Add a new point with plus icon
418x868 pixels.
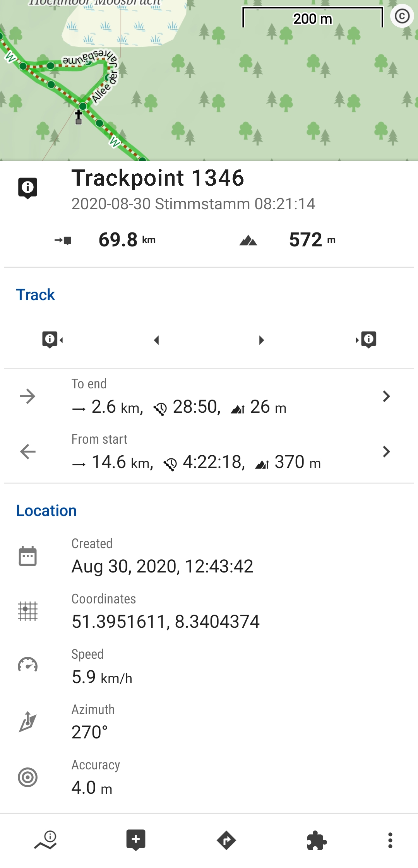click(x=136, y=840)
